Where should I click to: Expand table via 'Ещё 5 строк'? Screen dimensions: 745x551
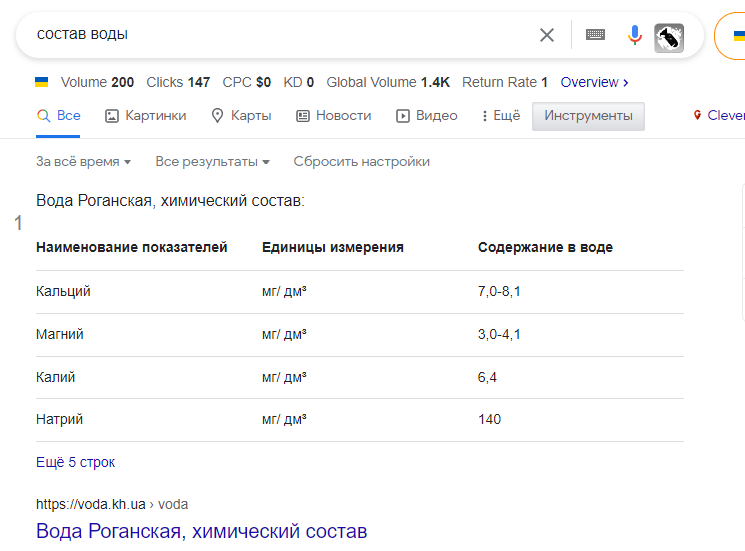[x=76, y=463]
